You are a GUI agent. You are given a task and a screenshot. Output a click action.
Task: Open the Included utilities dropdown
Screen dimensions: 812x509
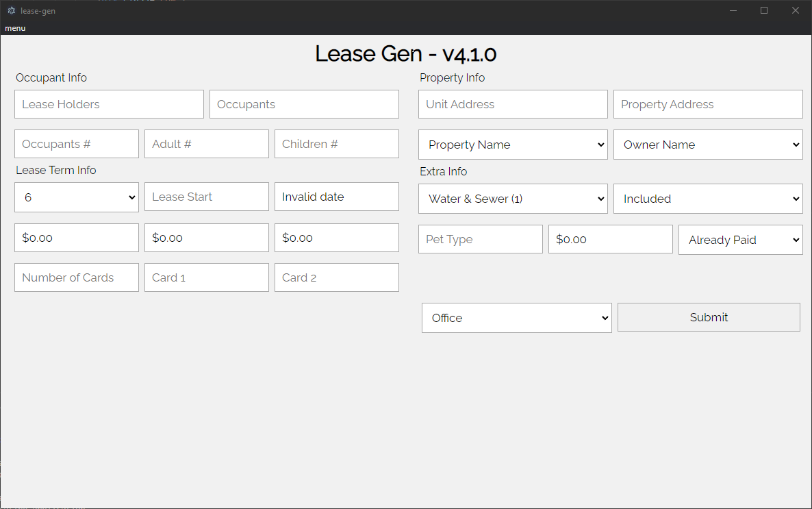point(708,199)
